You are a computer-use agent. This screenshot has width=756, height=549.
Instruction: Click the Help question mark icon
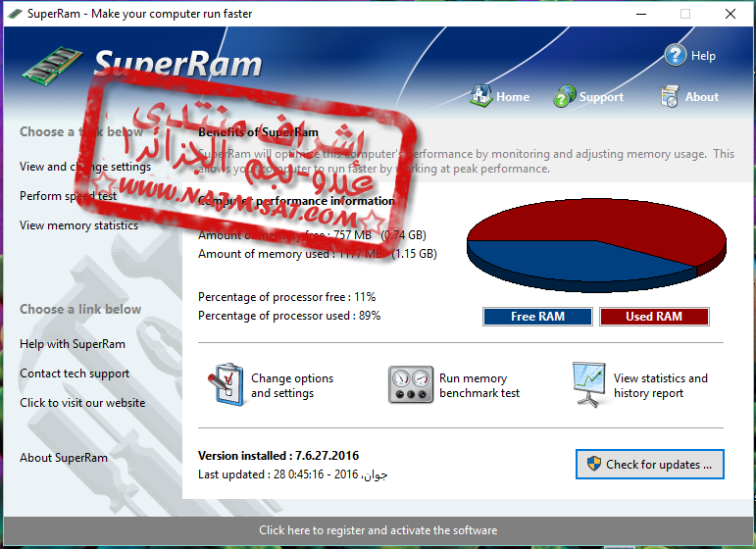675,55
